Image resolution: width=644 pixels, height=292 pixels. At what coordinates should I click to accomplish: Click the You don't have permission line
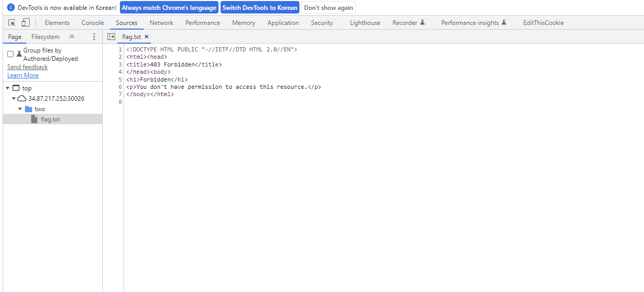(x=224, y=87)
